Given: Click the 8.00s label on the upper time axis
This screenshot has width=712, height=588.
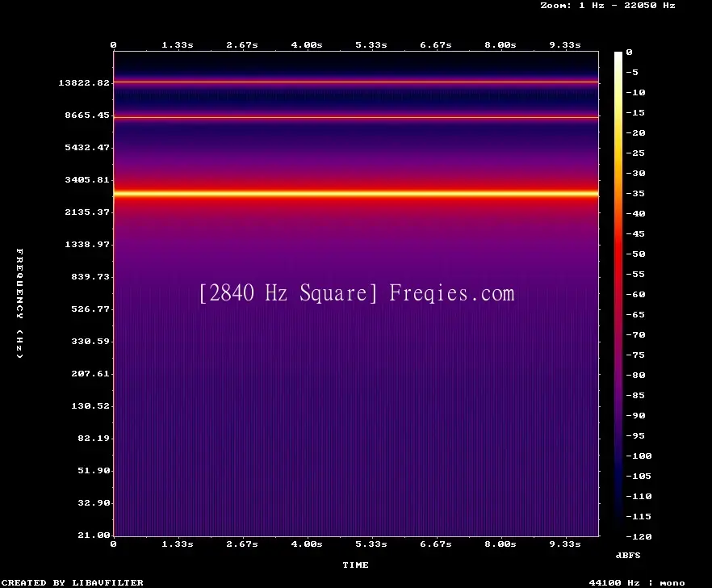Looking at the screenshot, I should (500, 45).
